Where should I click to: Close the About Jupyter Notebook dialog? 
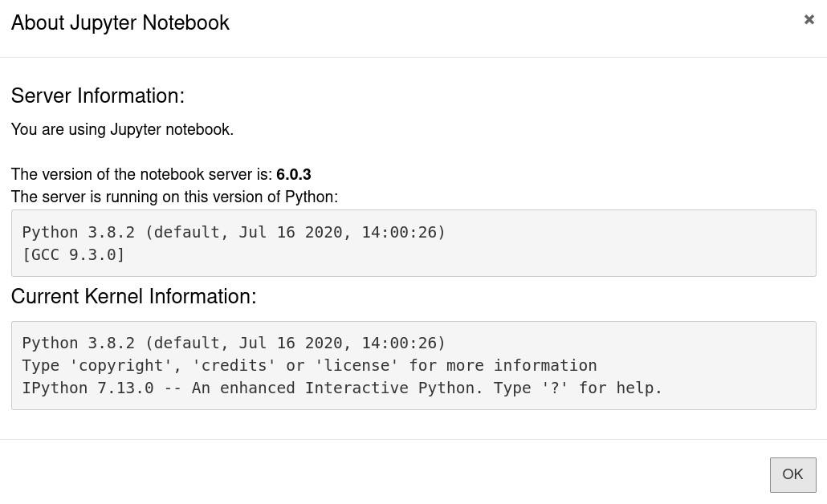809,19
